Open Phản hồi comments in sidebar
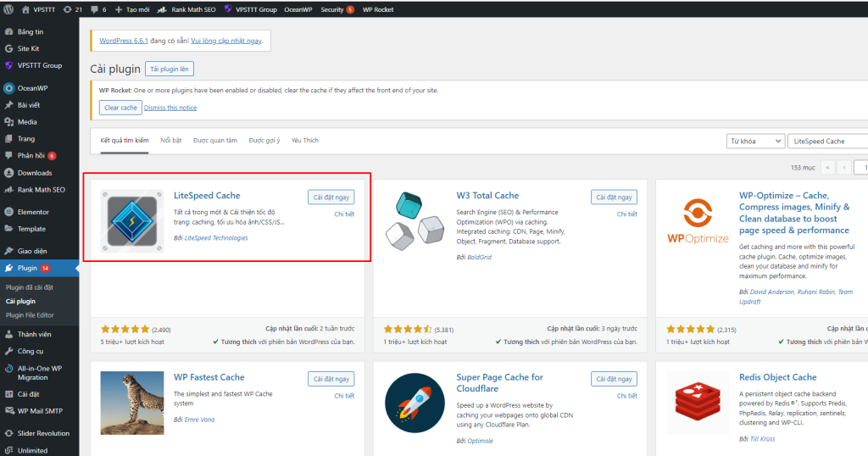This screenshot has width=868, height=456. (x=31, y=155)
